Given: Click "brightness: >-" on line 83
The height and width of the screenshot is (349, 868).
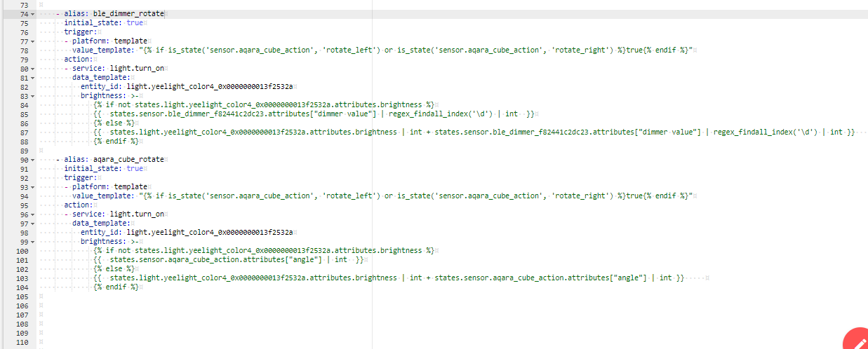Looking at the screenshot, I should [111, 96].
